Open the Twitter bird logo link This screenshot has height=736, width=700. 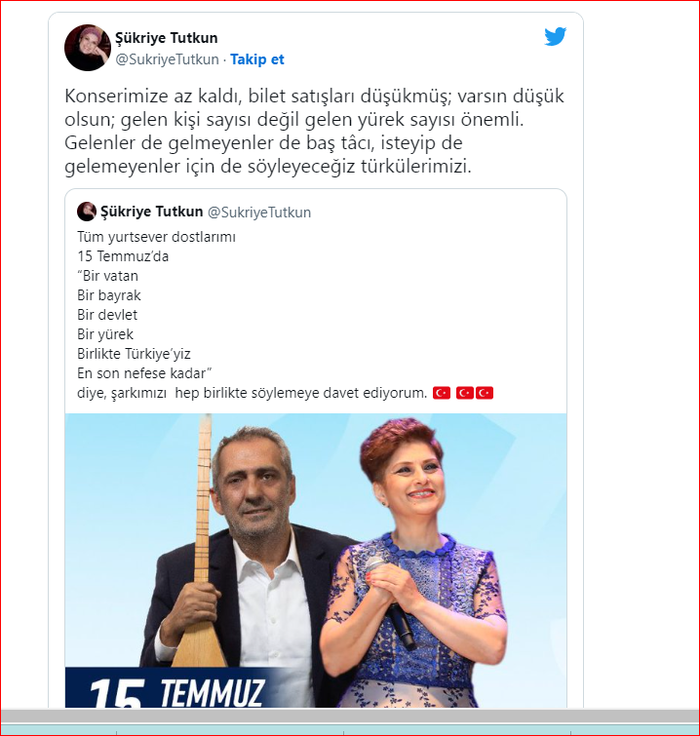(555, 37)
